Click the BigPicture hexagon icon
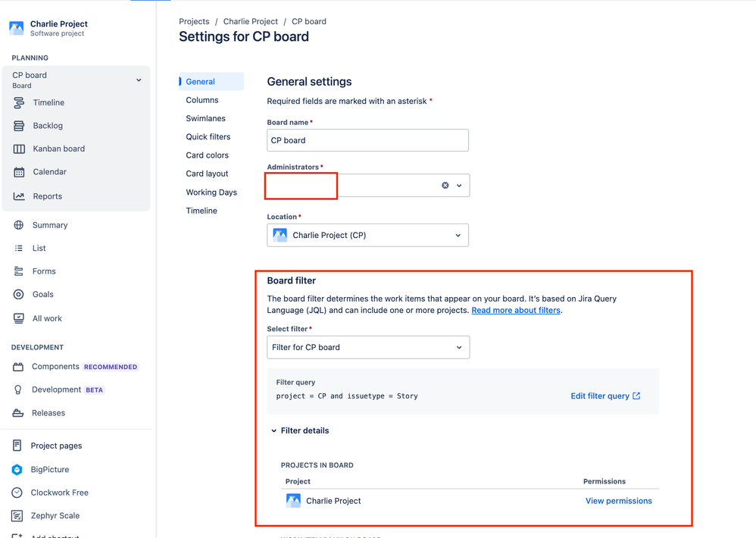The image size is (756, 538). (17, 470)
